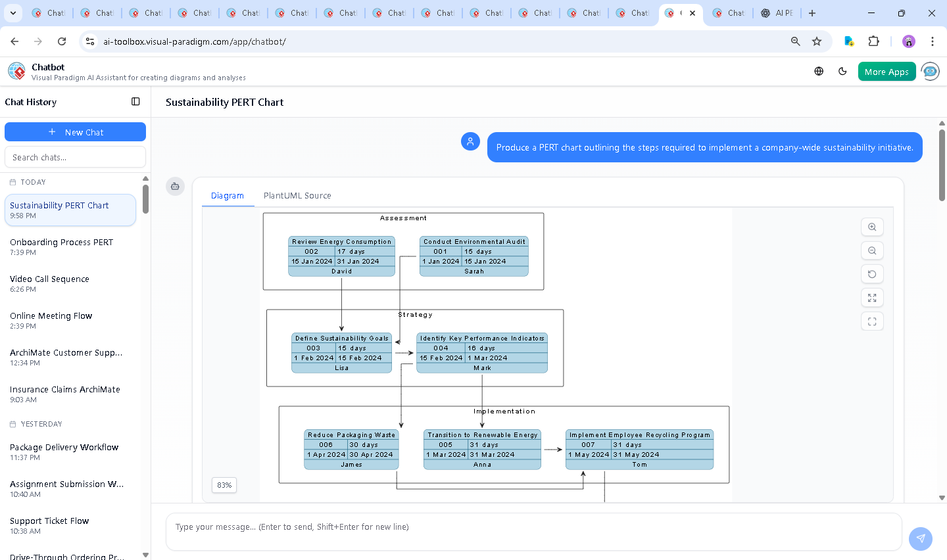
Task: Switch to the PlantUML Source tab
Action: (297, 196)
